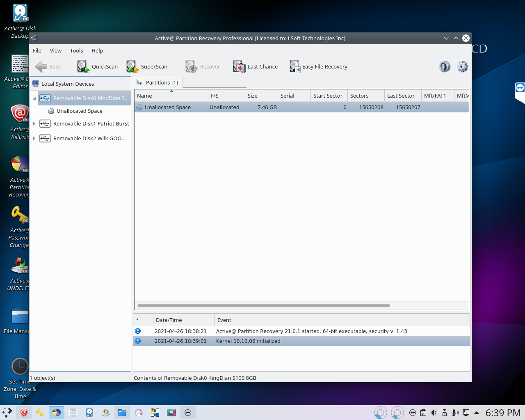Open Active@ Partition Recovery desktop icon
The height and width of the screenshot is (420, 525).
click(x=18, y=176)
